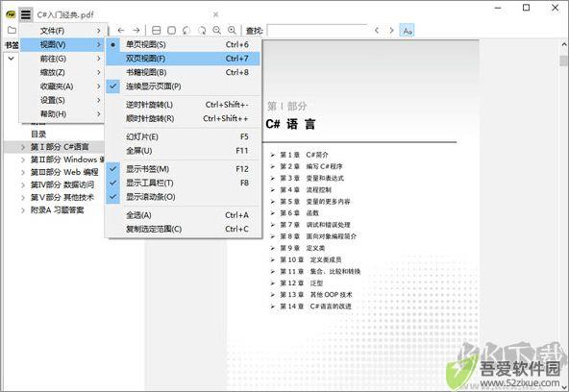Close the C#入门经典.pdf tab
The height and width of the screenshot is (392, 569).
click(215, 14)
